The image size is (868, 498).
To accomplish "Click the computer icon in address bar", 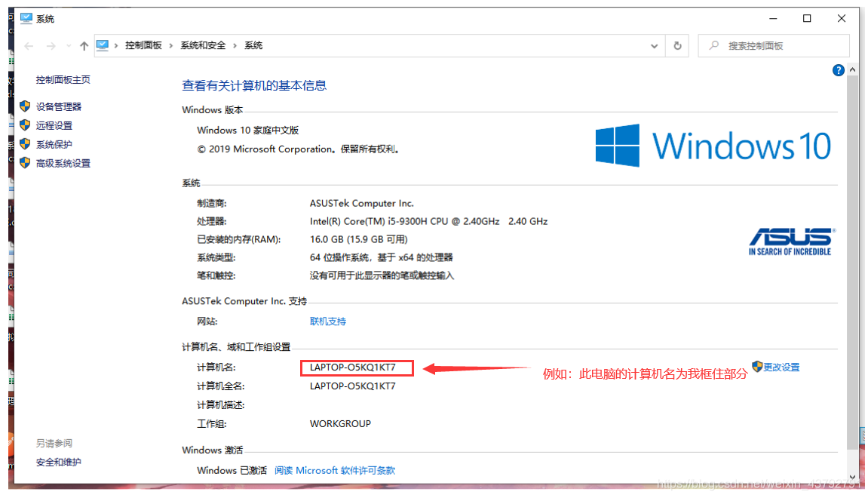I will click(x=103, y=45).
